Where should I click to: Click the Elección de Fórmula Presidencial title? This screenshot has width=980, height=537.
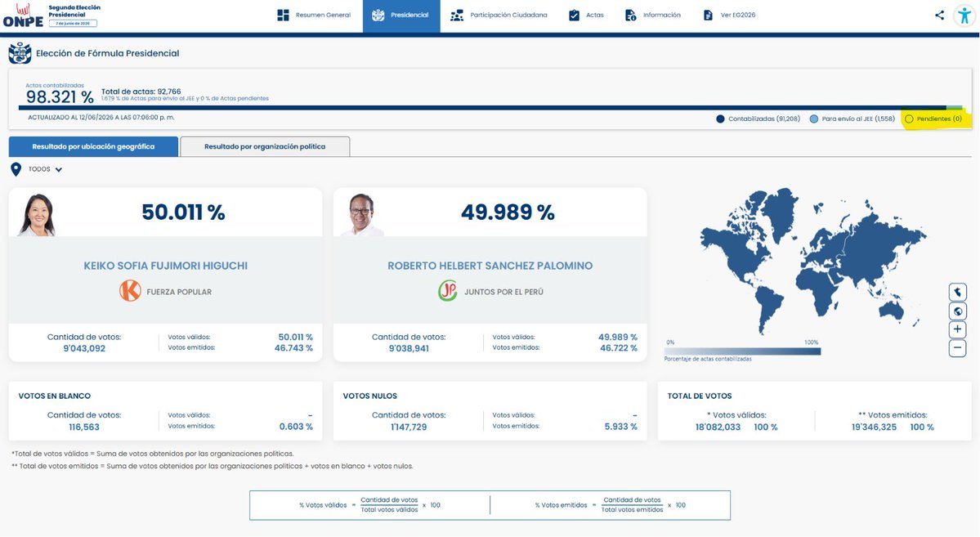[108, 54]
